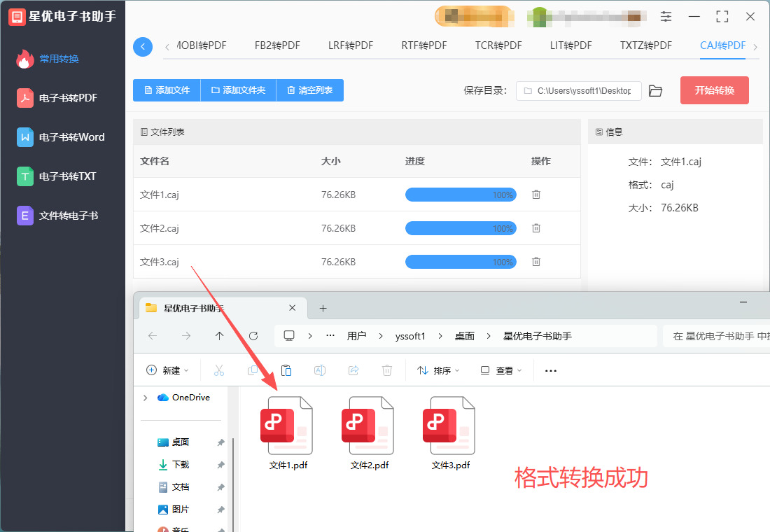Go up one folder in Explorer

tap(220, 336)
